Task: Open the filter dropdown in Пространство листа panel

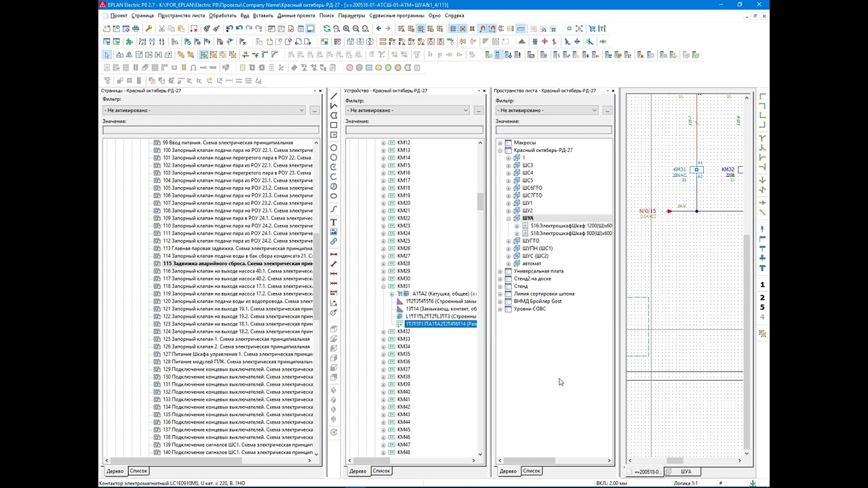Action: point(595,110)
